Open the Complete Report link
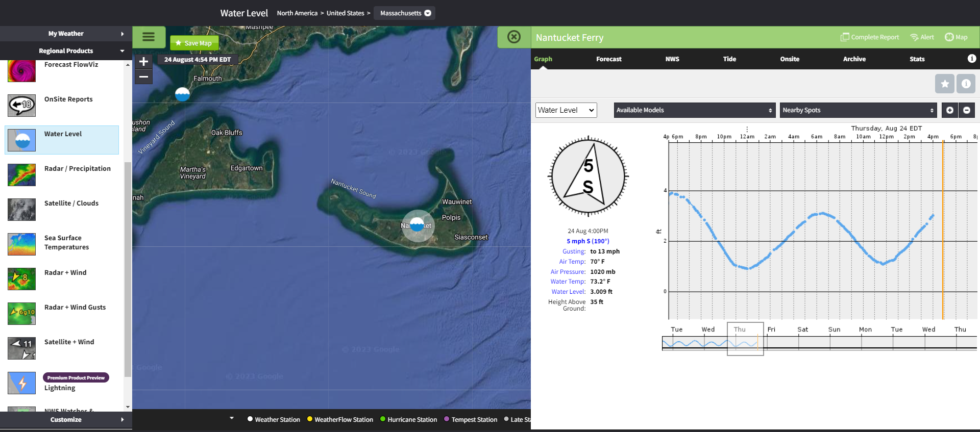980x432 pixels. coord(870,37)
